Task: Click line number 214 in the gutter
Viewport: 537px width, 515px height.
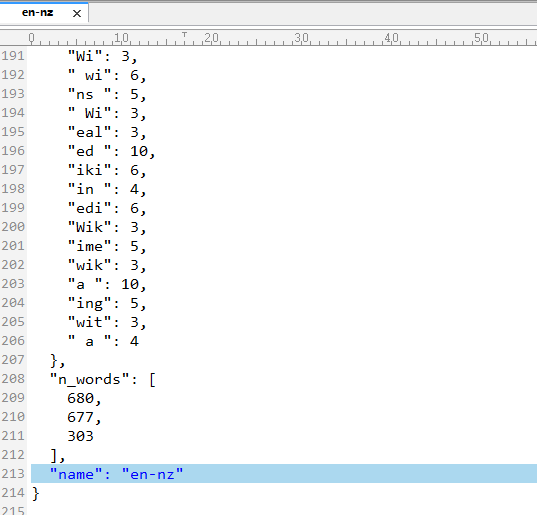Action: (13, 493)
